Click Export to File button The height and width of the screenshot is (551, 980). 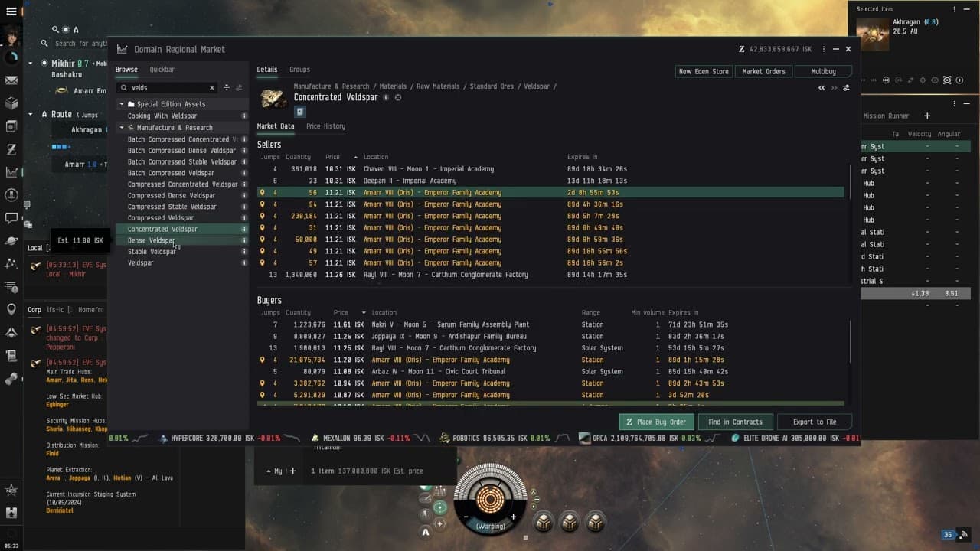click(x=815, y=422)
